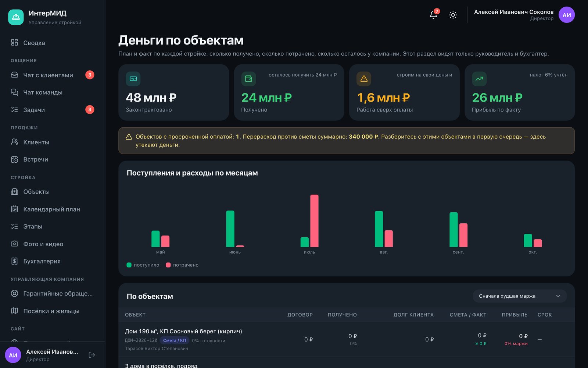Click green поступило legend swatch
This screenshot has width=588, height=368.
(129, 265)
